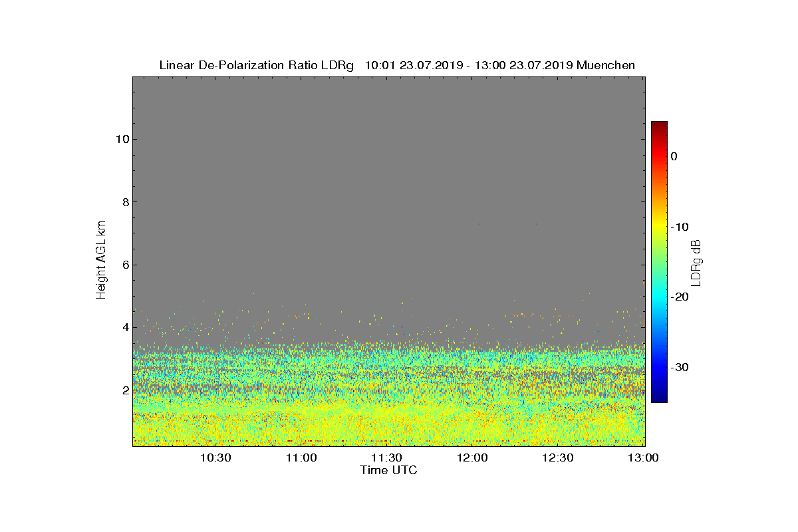The width and height of the screenshot is (798, 532).
Task: Click the colorbar tick label -10
Action: (680, 227)
